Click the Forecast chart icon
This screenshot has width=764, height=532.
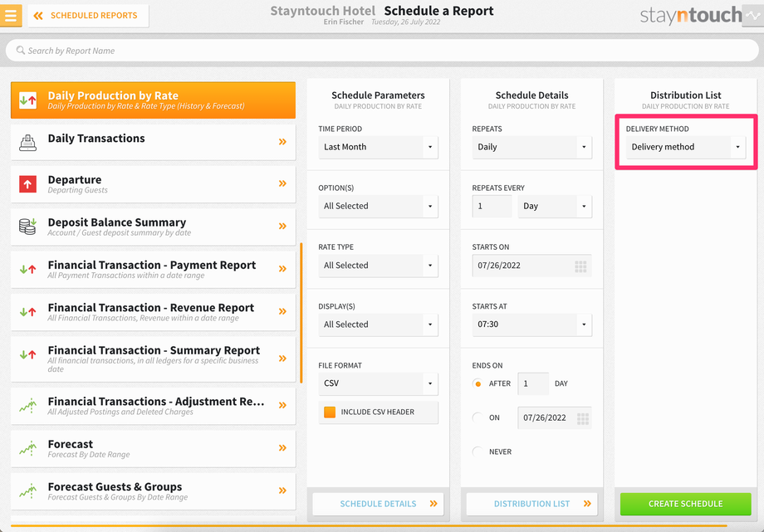pos(27,448)
